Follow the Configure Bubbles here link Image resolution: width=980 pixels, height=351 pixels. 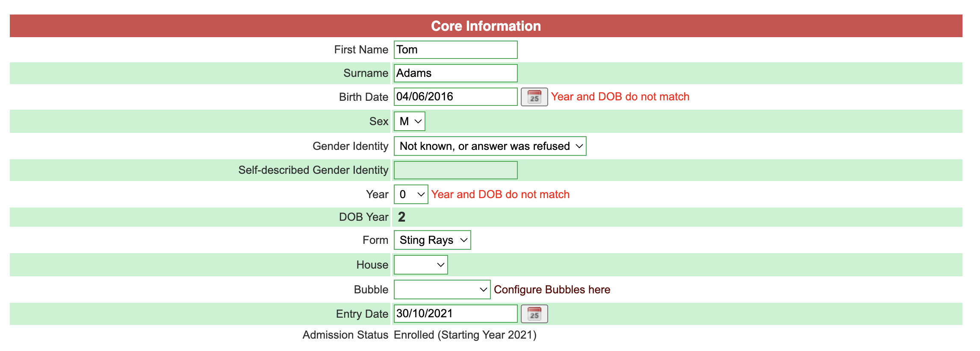pyautogui.click(x=552, y=290)
